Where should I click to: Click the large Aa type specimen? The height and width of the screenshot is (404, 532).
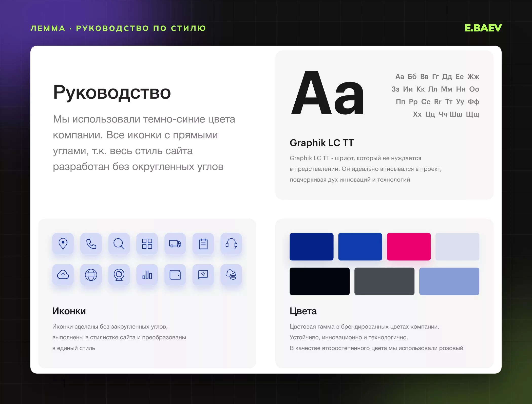(327, 93)
